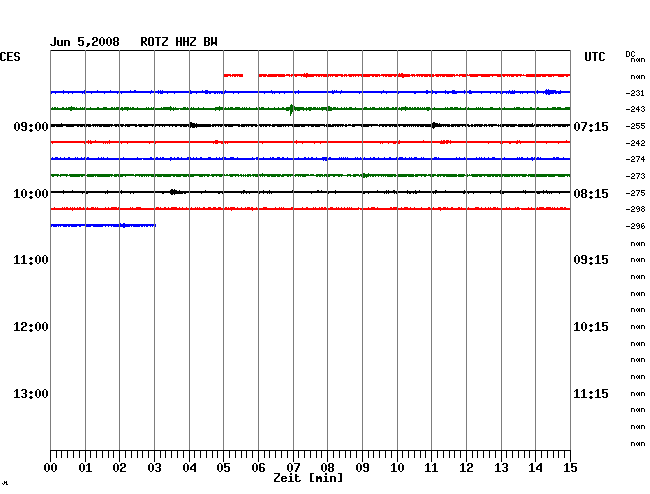The height and width of the screenshot is (494, 650).
Task: Click the 09:00 local time label
Action: click(31, 126)
